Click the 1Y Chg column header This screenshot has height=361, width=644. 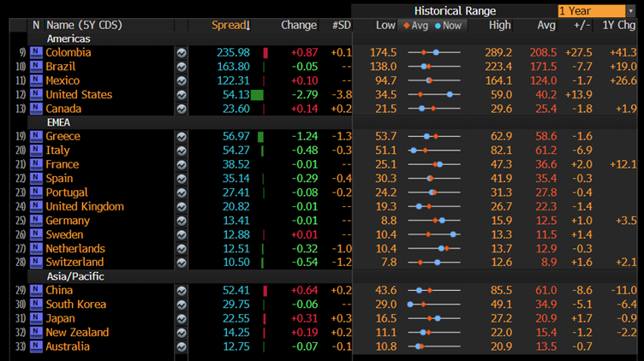618,25
